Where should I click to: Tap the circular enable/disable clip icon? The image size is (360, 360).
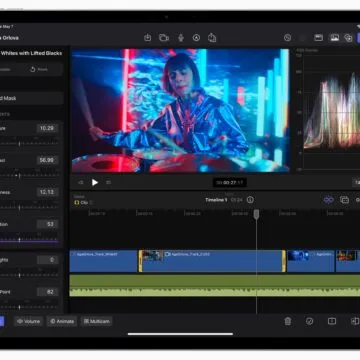point(309,321)
